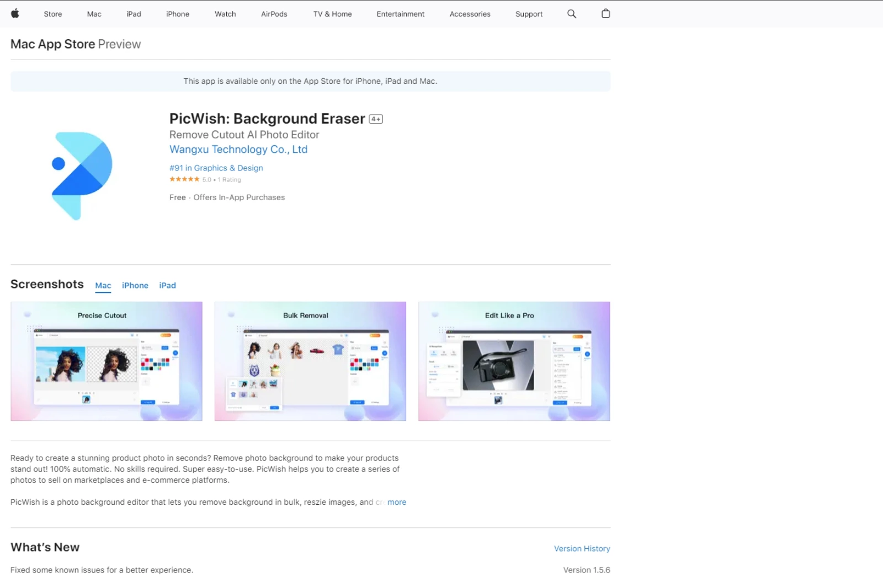Open the shopping bag icon
The height and width of the screenshot is (588, 883).
click(x=605, y=14)
